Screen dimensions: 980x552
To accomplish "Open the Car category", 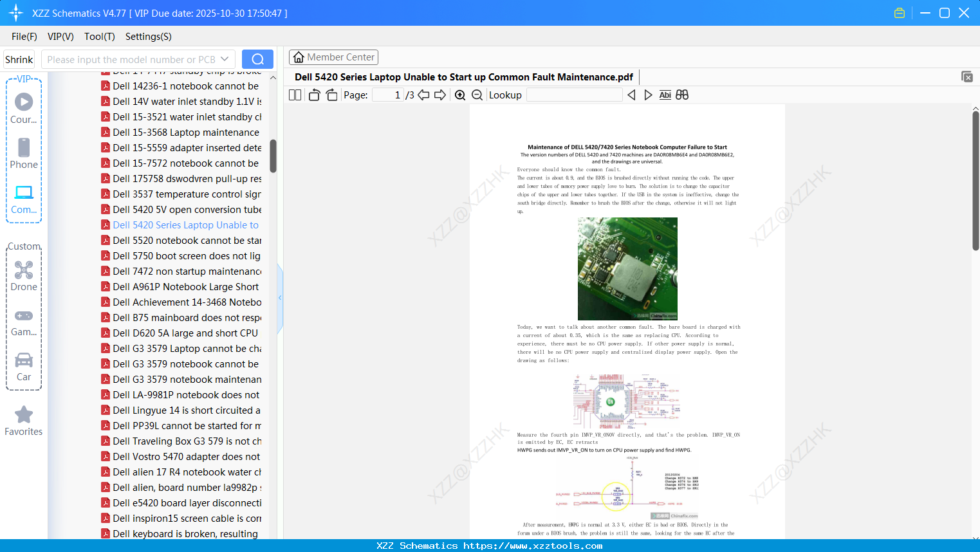I will click(24, 366).
